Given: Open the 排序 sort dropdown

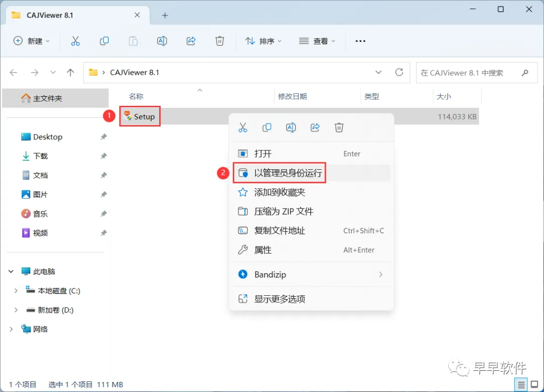Looking at the screenshot, I should click(263, 41).
